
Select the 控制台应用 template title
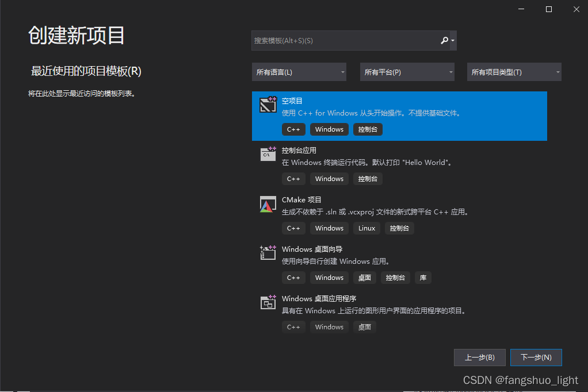click(x=299, y=150)
